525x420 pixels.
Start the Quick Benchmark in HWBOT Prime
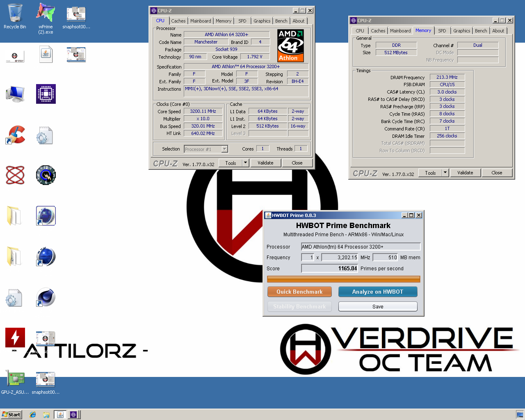[299, 292]
